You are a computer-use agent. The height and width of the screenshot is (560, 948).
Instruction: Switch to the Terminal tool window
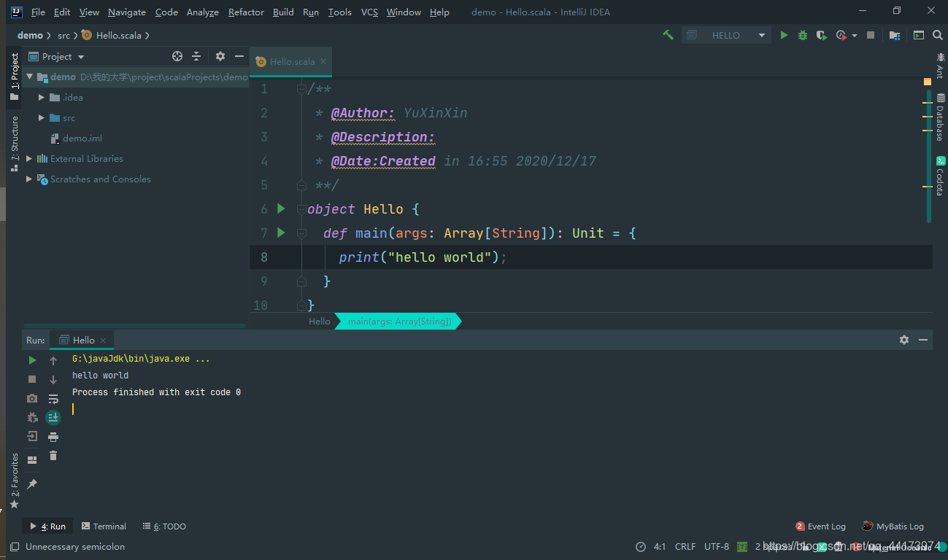click(x=104, y=526)
